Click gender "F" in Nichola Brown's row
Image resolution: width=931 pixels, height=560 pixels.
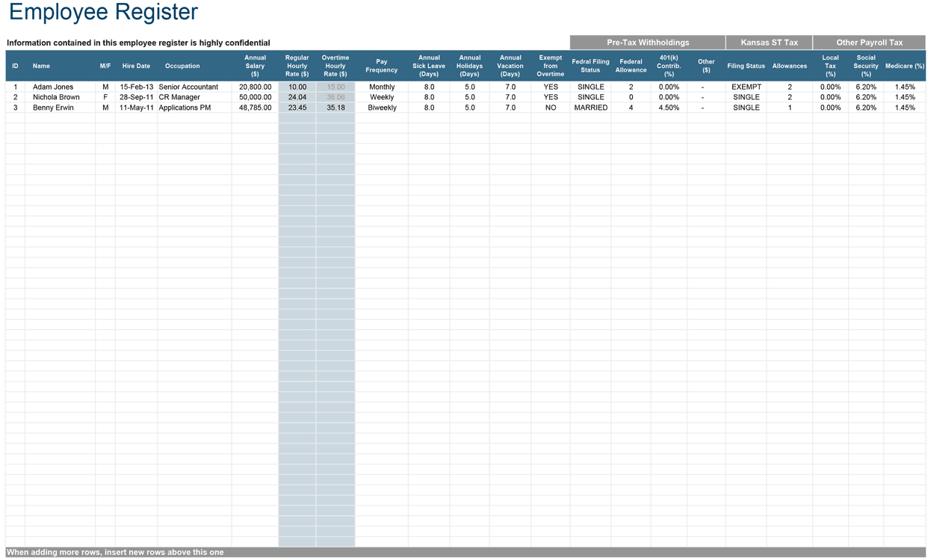click(105, 97)
